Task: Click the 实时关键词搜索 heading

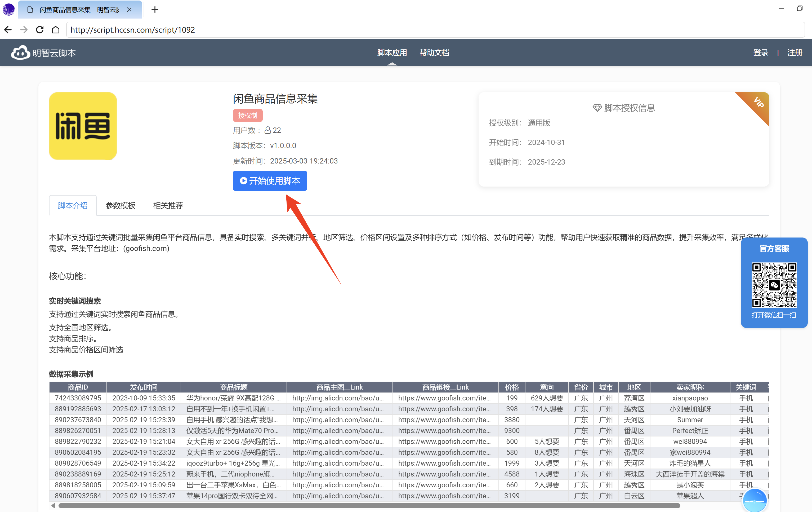Action: coord(75,301)
